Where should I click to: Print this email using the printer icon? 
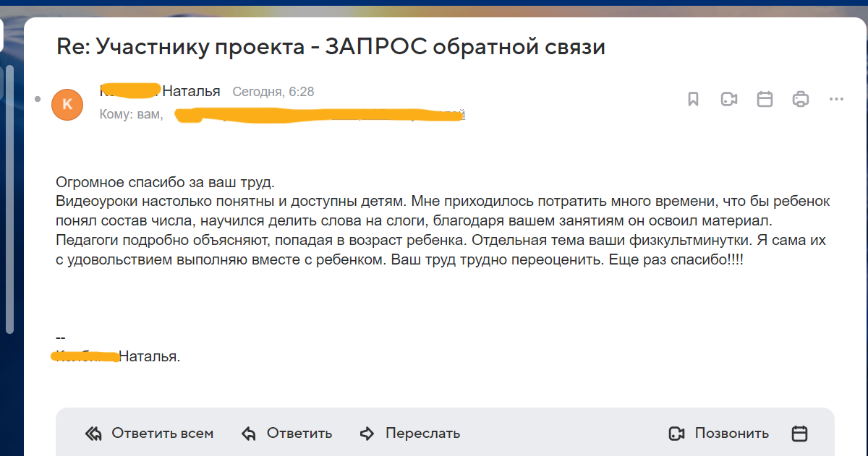[x=801, y=100]
